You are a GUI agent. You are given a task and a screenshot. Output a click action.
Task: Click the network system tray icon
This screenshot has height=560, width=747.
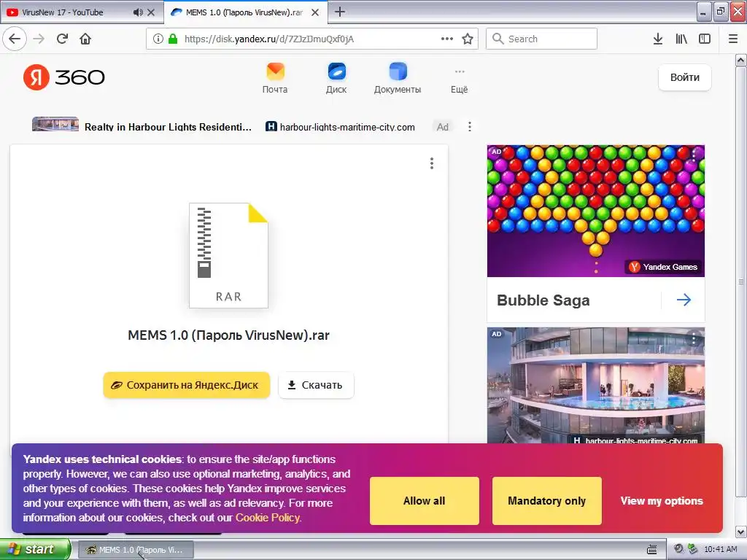click(x=692, y=549)
